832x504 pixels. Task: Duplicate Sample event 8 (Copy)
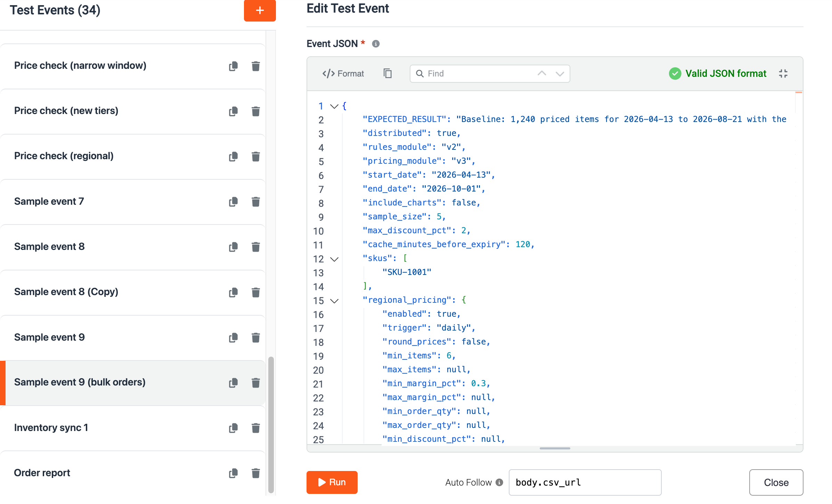point(233,292)
